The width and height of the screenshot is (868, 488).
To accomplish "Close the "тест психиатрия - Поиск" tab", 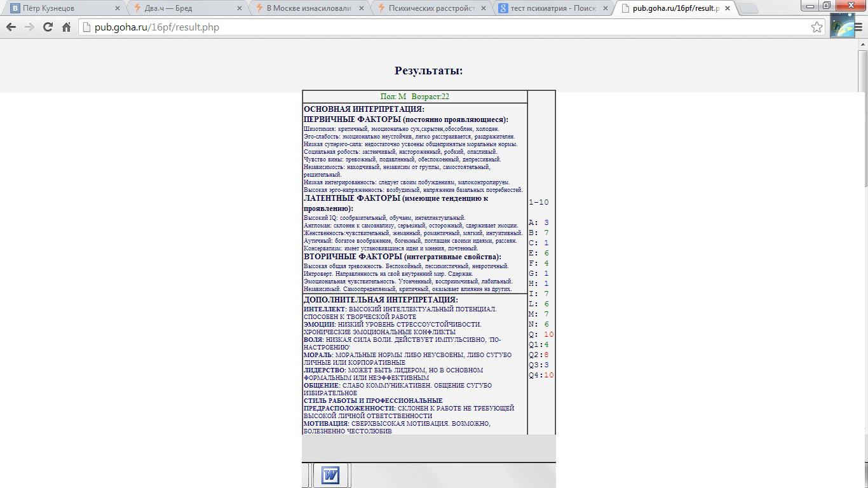I will coord(606,8).
